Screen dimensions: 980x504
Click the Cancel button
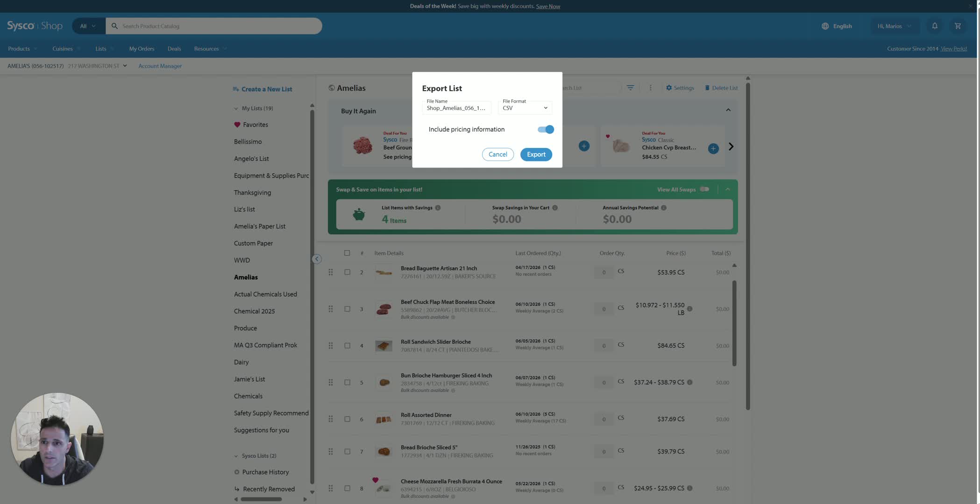point(497,154)
